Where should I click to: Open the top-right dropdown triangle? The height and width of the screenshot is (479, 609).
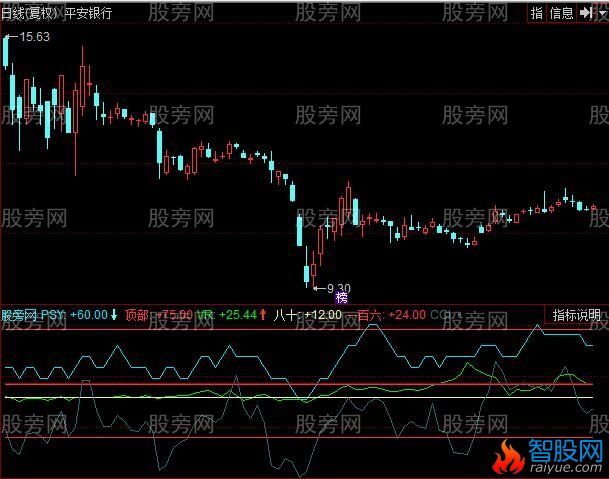pyautogui.click(x=602, y=13)
